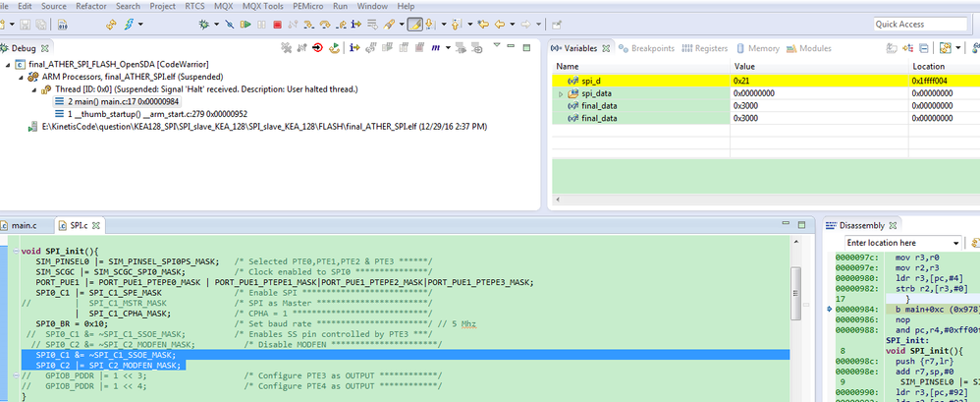Expand the spi_data variable row
The width and height of the screenshot is (980, 402).
[561, 93]
